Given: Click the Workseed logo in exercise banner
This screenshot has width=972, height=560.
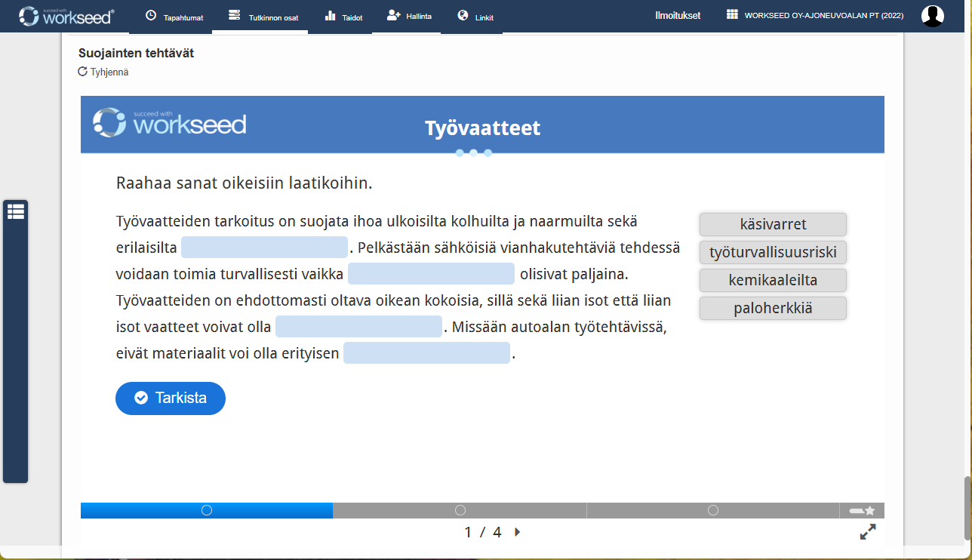Looking at the screenshot, I should [170, 122].
